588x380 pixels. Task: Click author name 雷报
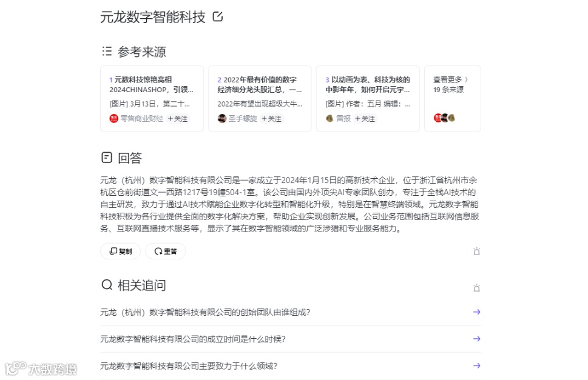(x=343, y=119)
